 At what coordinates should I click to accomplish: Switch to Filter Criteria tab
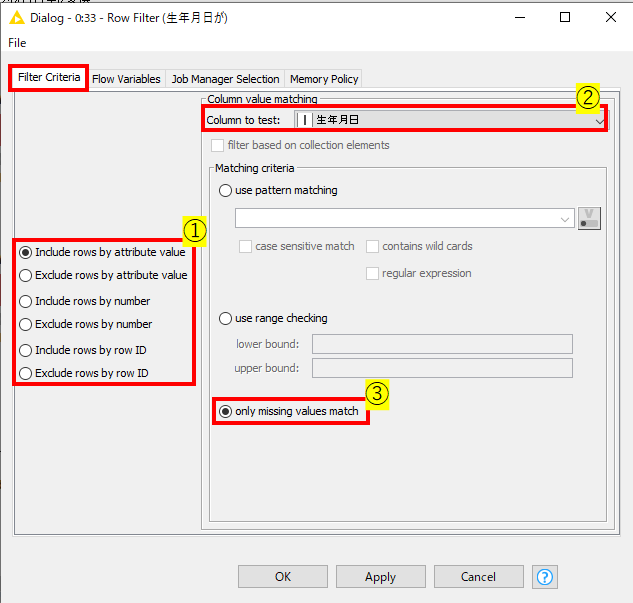click(x=49, y=77)
